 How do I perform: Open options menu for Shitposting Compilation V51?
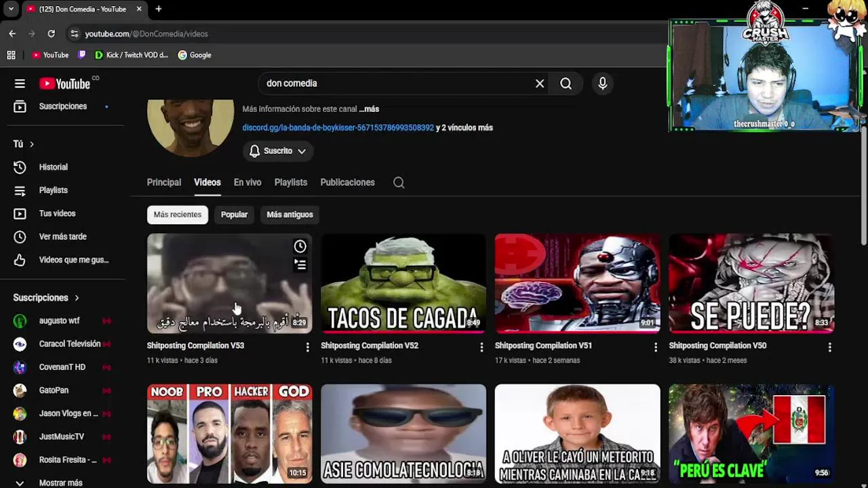[x=655, y=347]
